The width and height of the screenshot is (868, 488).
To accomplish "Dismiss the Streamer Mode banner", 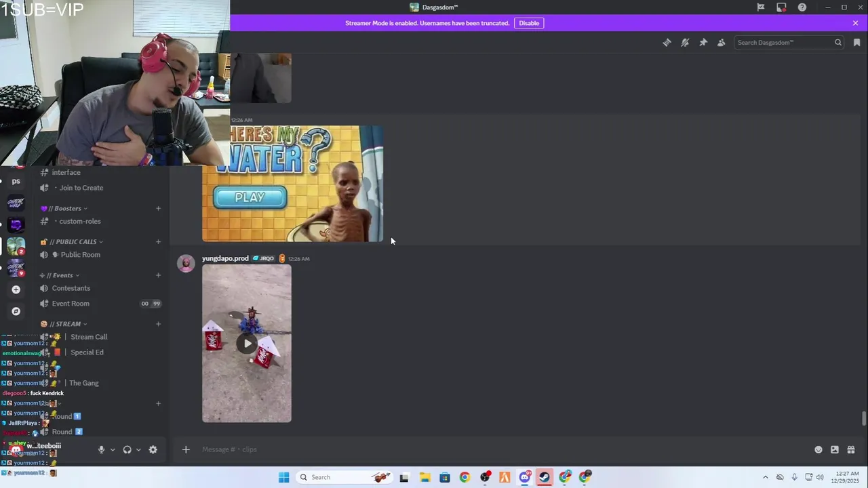I will point(855,23).
